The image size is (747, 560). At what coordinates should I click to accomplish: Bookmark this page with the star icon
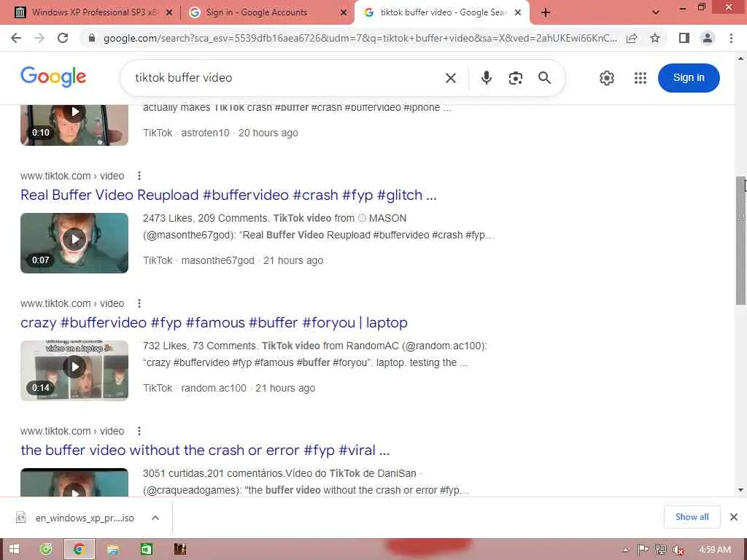pyautogui.click(x=655, y=38)
